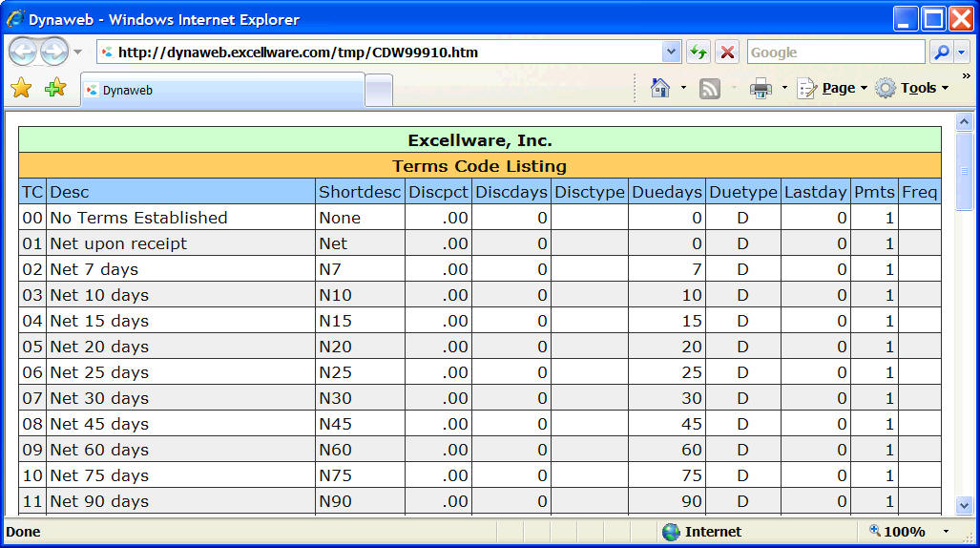Print page using printer icon
This screenshot has height=548, width=980.
click(x=761, y=88)
